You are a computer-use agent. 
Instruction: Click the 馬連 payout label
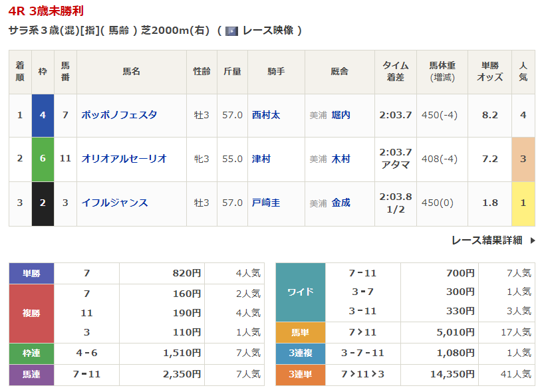pyautogui.click(x=31, y=375)
